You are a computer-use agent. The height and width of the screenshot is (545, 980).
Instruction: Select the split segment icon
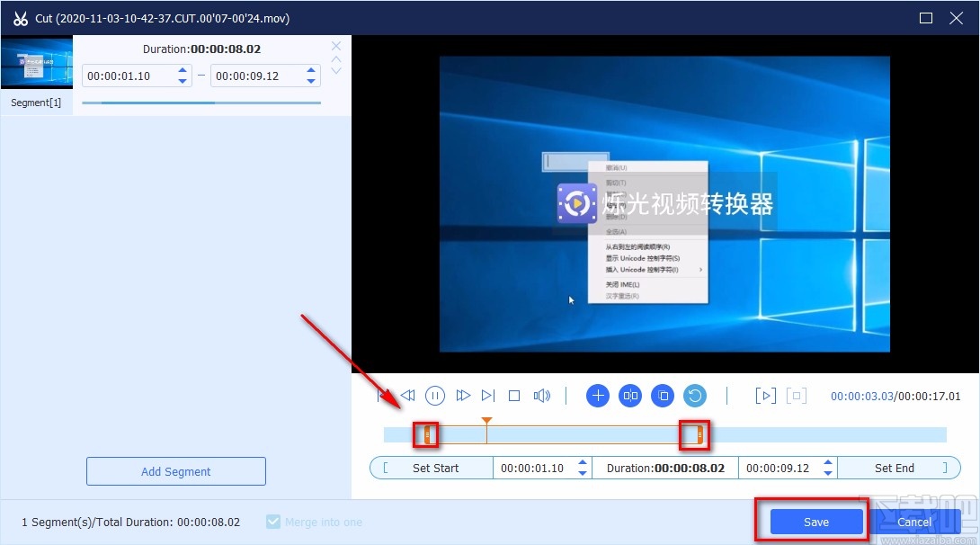[x=630, y=395]
